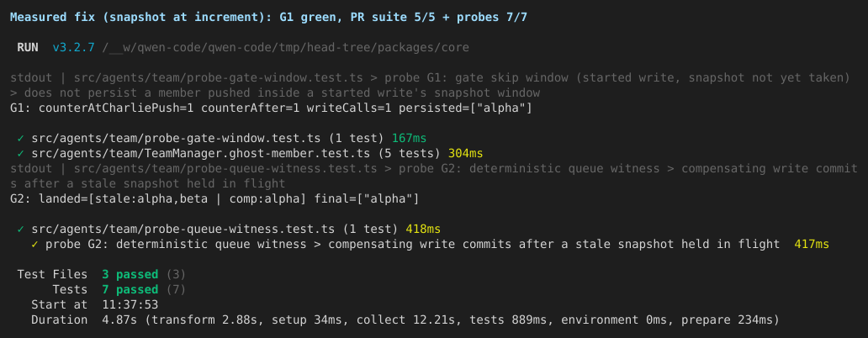Click the 167ms duration value
This screenshot has width=868, height=338.
tap(409, 138)
